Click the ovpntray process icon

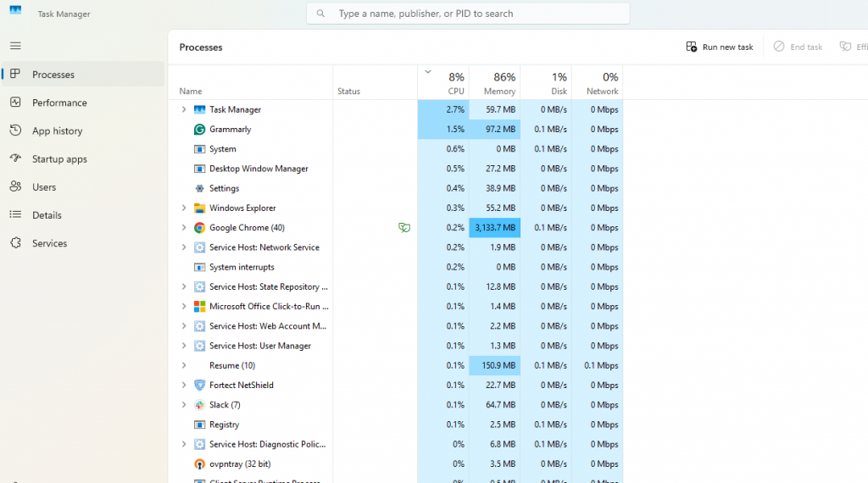tap(199, 464)
